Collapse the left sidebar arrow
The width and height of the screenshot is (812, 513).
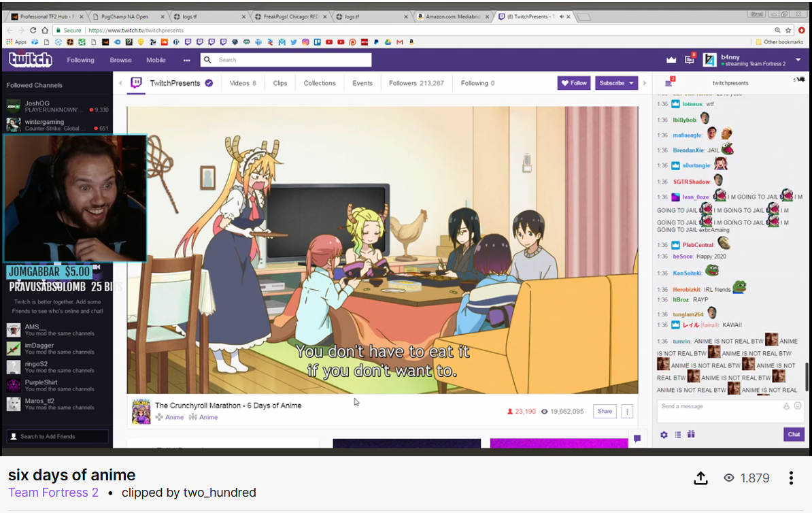point(120,83)
